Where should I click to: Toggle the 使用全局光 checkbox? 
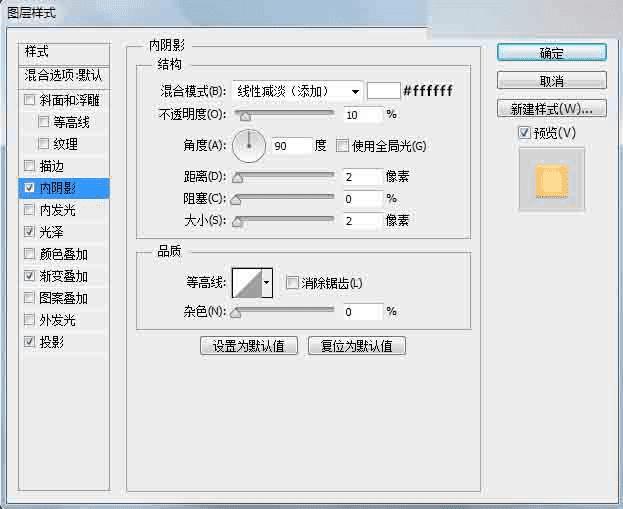pyautogui.click(x=342, y=145)
